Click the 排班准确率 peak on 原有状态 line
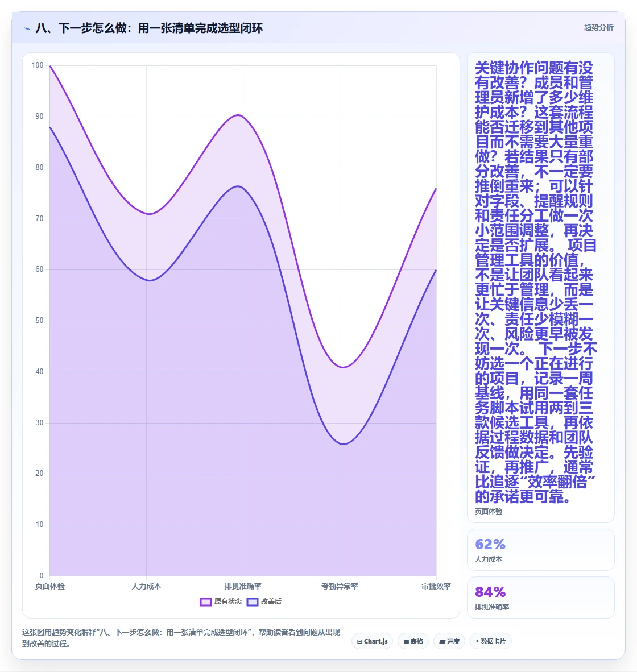This screenshot has width=637, height=672. pyautogui.click(x=239, y=115)
